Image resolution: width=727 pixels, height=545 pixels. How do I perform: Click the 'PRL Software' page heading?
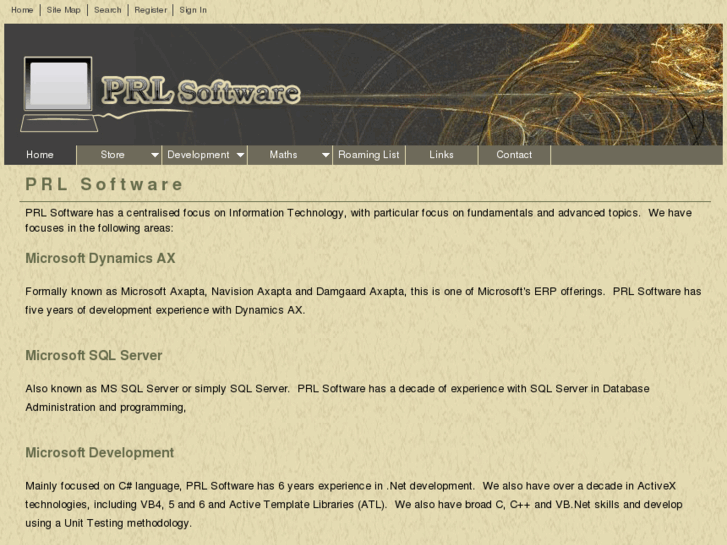[x=104, y=185]
